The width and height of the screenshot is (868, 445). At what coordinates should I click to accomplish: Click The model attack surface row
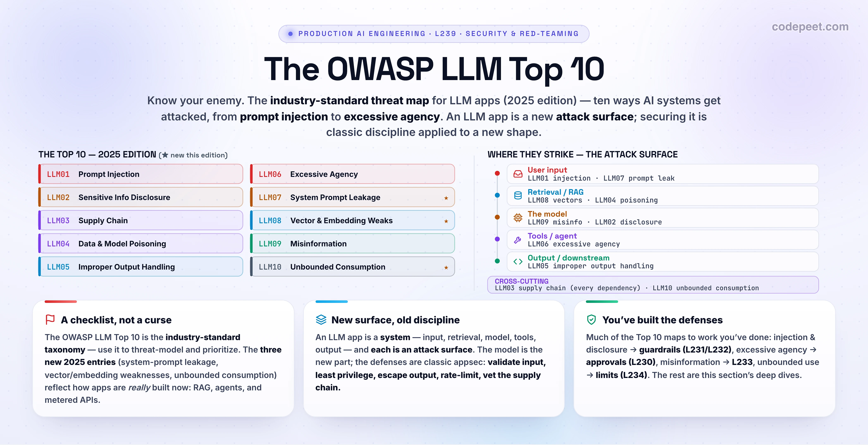coord(663,218)
